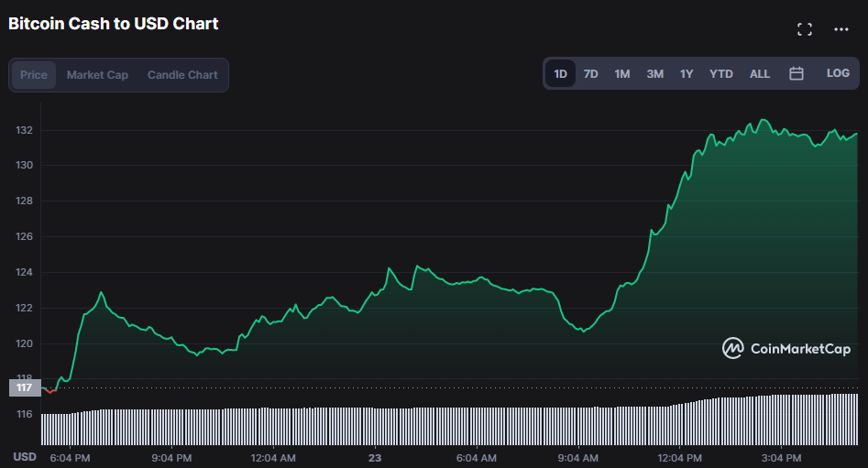Screen dimensions: 868x468
Task: Click the 126 y-axis label
Action: click(x=25, y=236)
